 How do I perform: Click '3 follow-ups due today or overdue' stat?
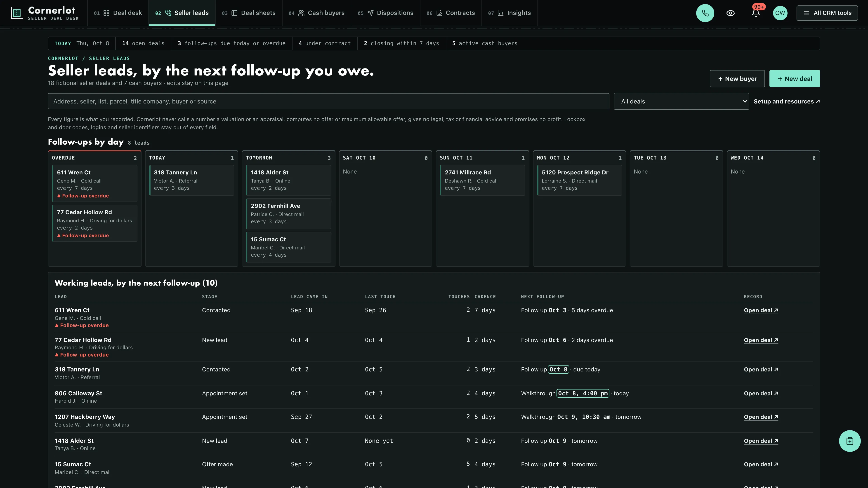[x=231, y=43]
